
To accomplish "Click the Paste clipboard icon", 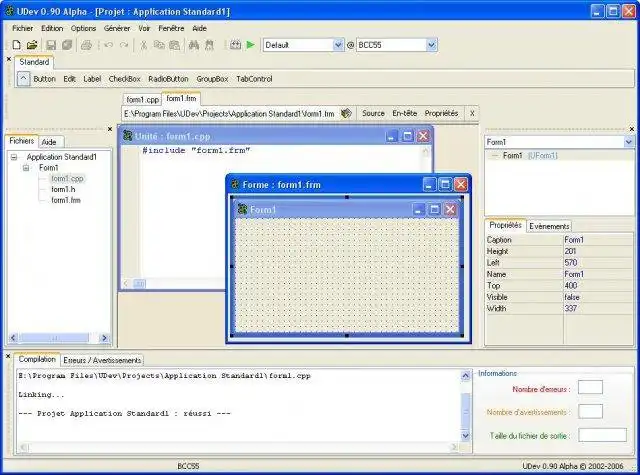I will (175, 45).
